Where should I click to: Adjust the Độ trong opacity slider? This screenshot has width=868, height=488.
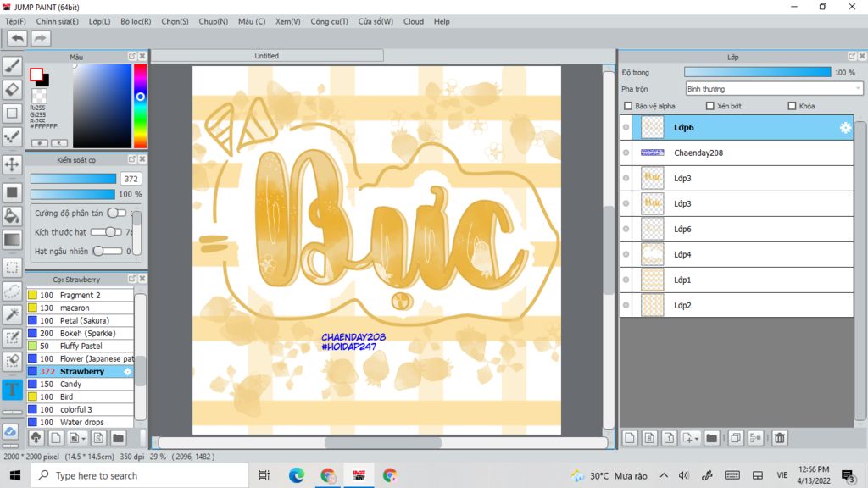tap(757, 73)
